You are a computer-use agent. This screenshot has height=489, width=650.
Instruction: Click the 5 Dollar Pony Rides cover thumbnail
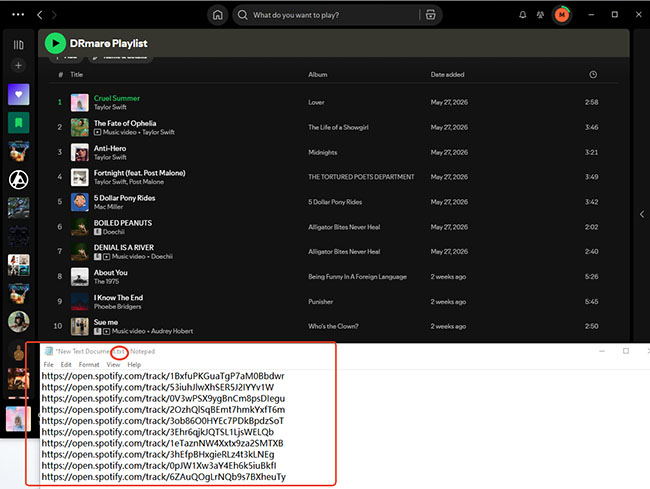point(80,202)
